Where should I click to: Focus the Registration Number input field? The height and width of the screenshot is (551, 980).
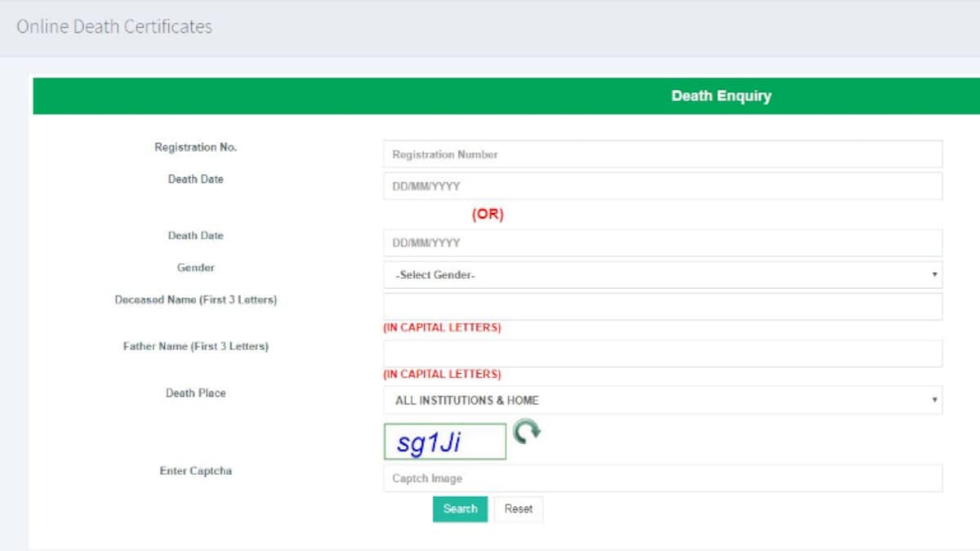[x=662, y=154]
